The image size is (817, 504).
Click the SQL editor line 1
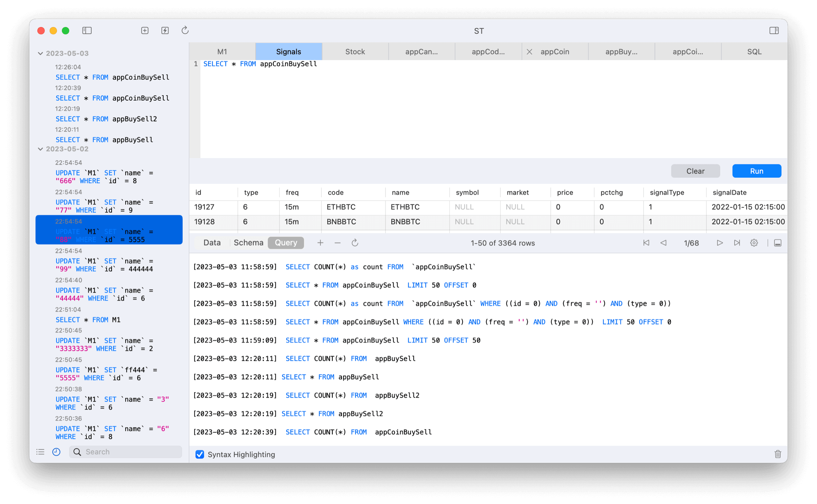[493, 64]
